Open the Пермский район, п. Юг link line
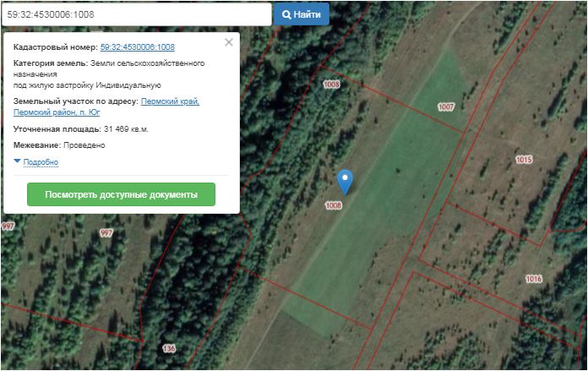 coord(57,112)
